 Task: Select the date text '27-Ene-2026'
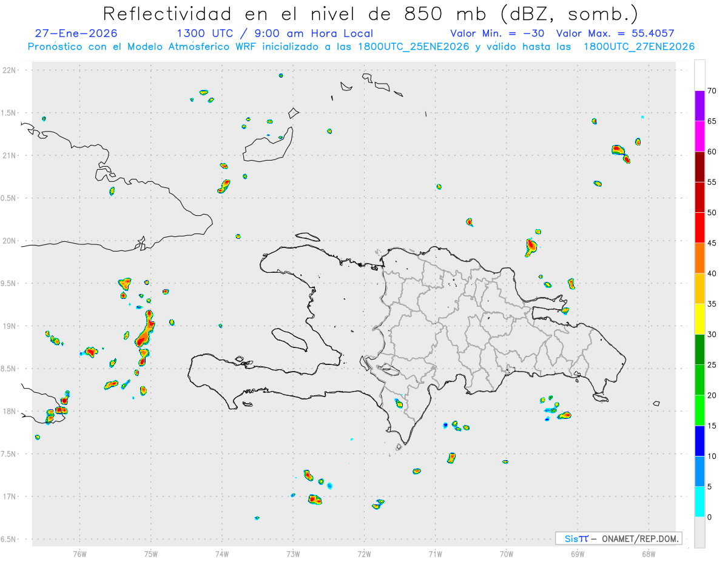76,33
